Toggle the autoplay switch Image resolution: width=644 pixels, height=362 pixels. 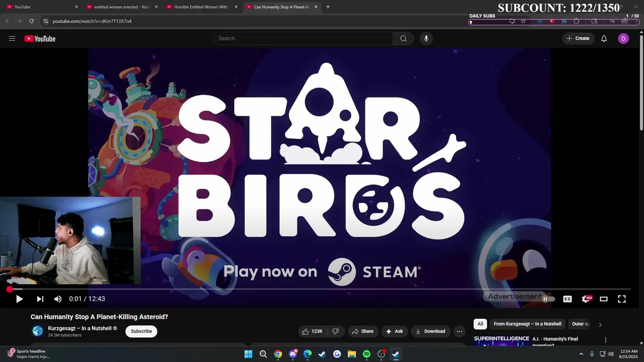[x=547, y=299]
